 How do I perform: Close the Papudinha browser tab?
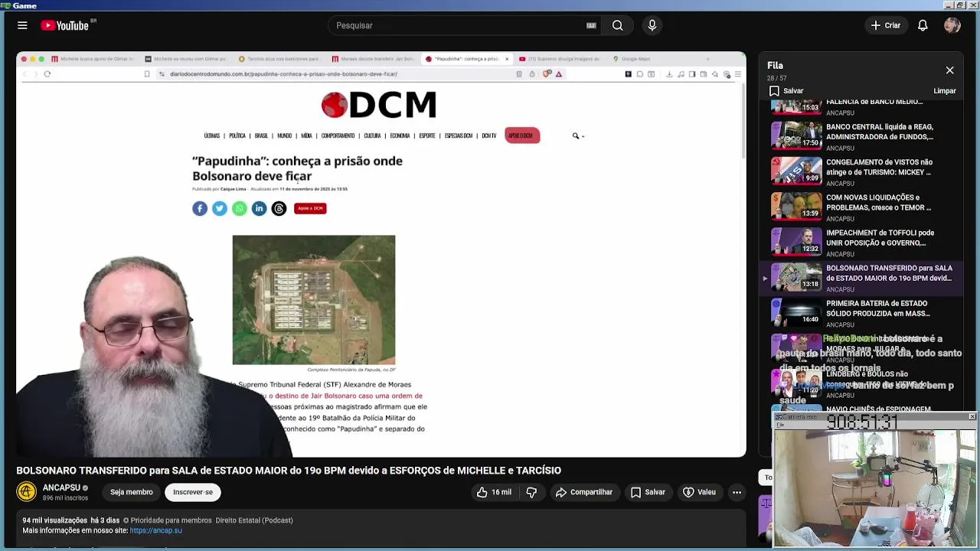click(506, 59)
